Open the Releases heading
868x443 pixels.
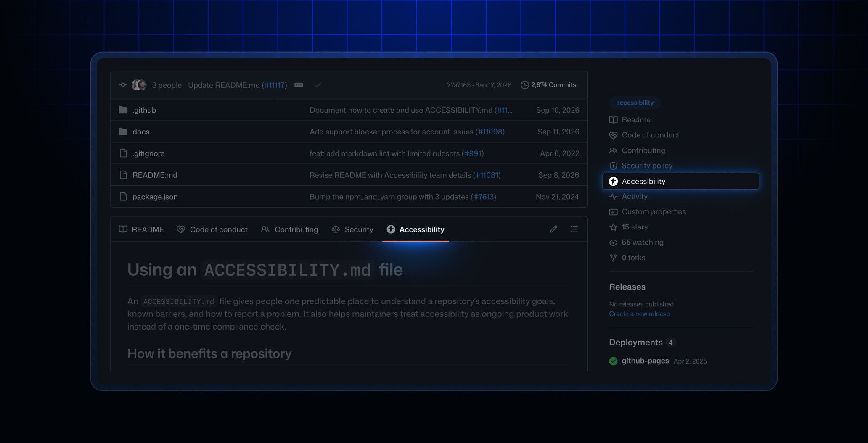627,287
